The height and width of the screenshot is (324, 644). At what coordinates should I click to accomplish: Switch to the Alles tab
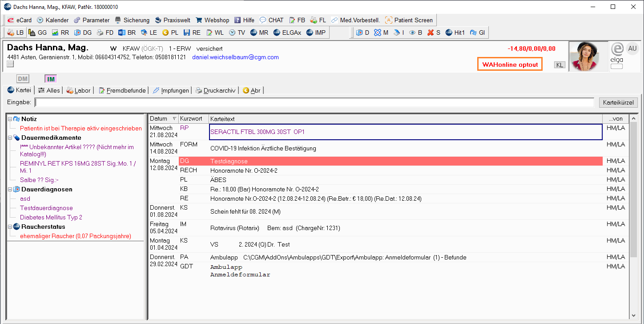coord(48,90)
